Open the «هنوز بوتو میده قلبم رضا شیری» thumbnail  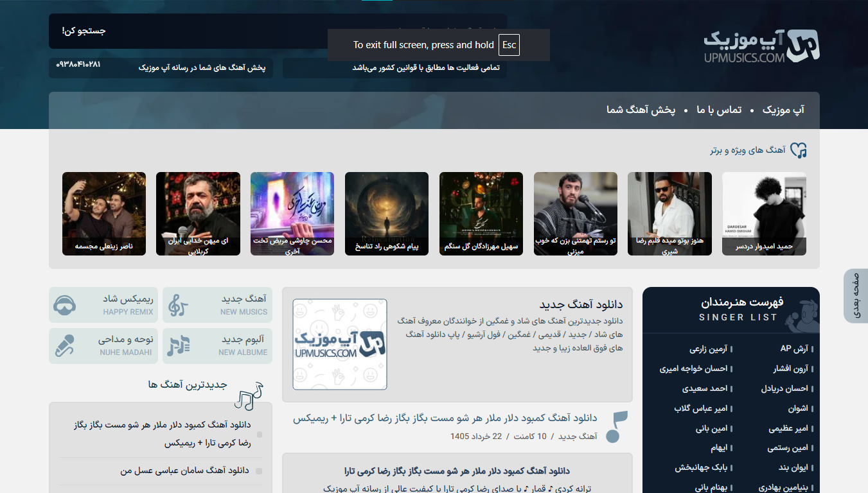click(x=669, y=214)
